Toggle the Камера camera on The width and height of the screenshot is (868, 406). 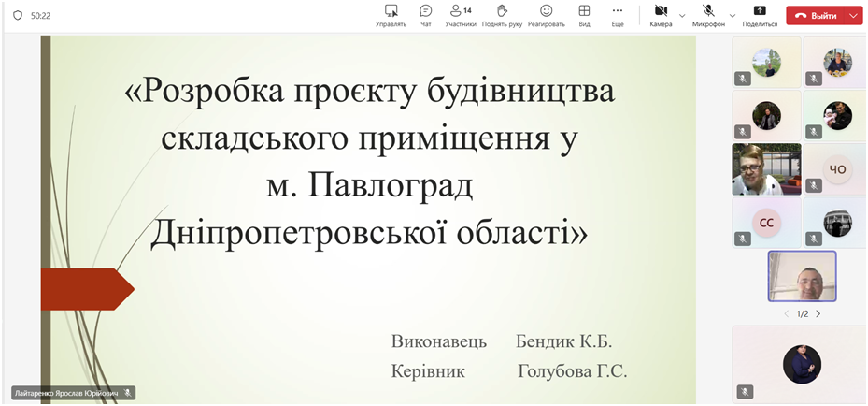[661, 15]
